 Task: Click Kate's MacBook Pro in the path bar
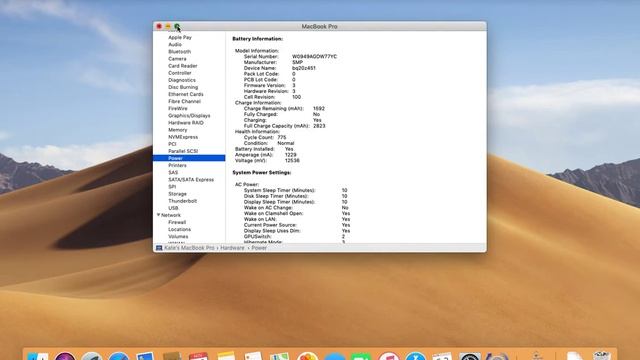point(189,248)
